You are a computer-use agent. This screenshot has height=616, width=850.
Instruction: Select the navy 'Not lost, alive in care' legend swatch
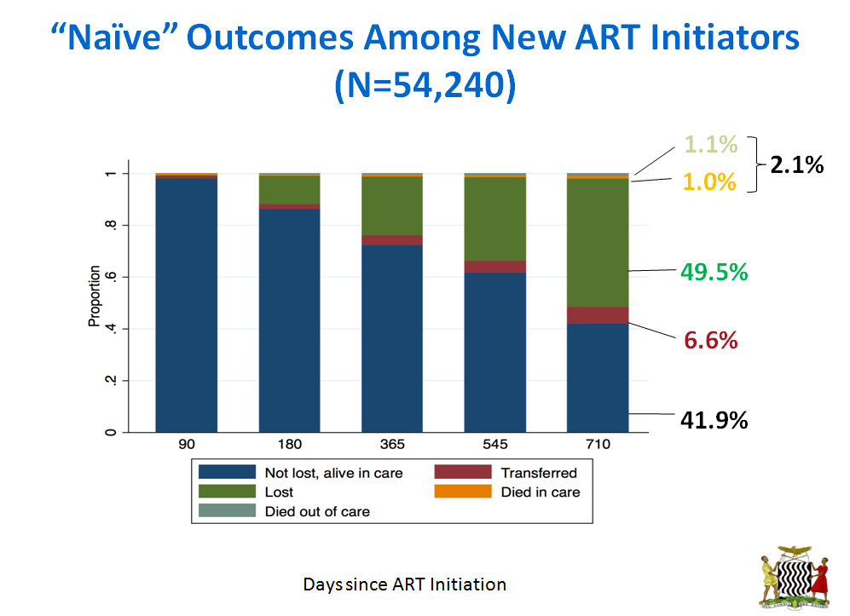point(227,472)
